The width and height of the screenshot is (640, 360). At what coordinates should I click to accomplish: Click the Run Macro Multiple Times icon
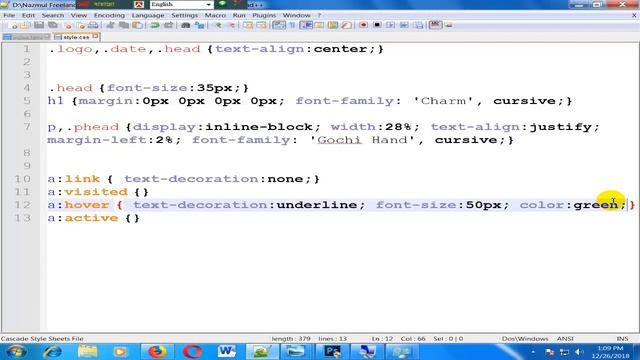[x=404, y=25]
